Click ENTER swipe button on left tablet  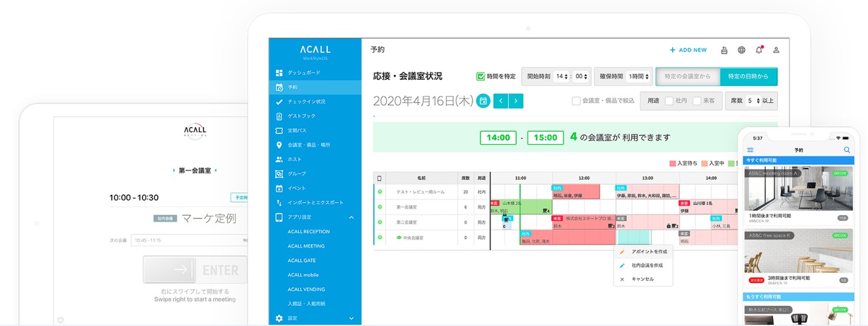point(195,270)
